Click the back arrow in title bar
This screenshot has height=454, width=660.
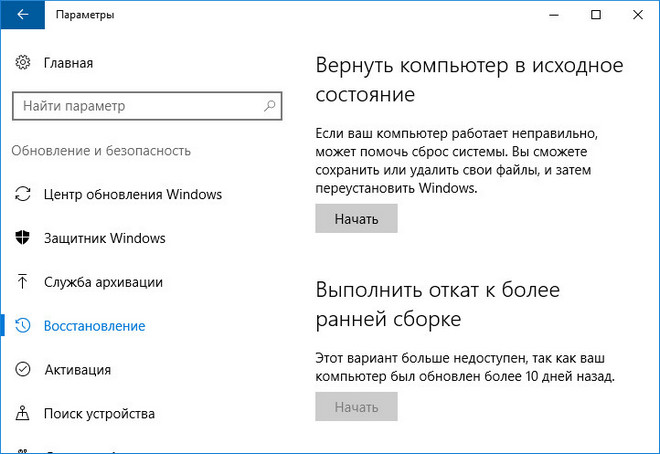[22, 15]
